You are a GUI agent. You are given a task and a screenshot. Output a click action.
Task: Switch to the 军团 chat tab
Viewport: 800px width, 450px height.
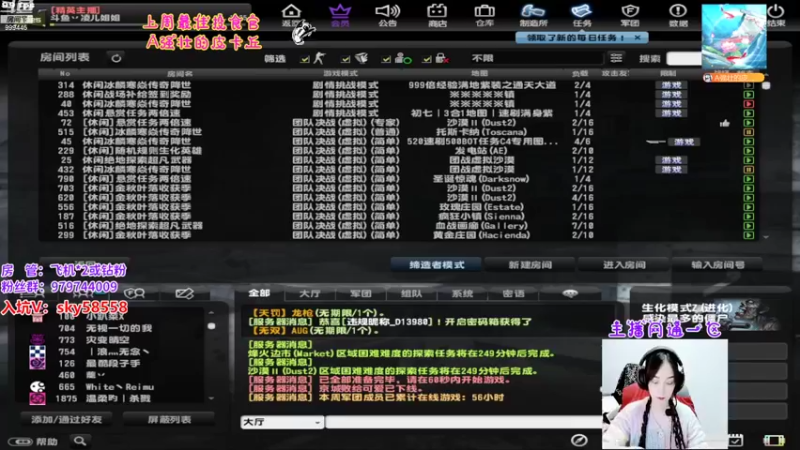(x=361, y=294)
